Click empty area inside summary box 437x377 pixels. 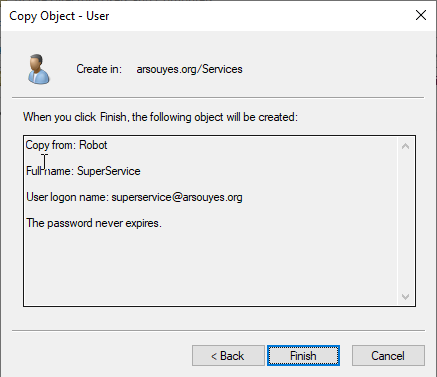tap(210, 267)
